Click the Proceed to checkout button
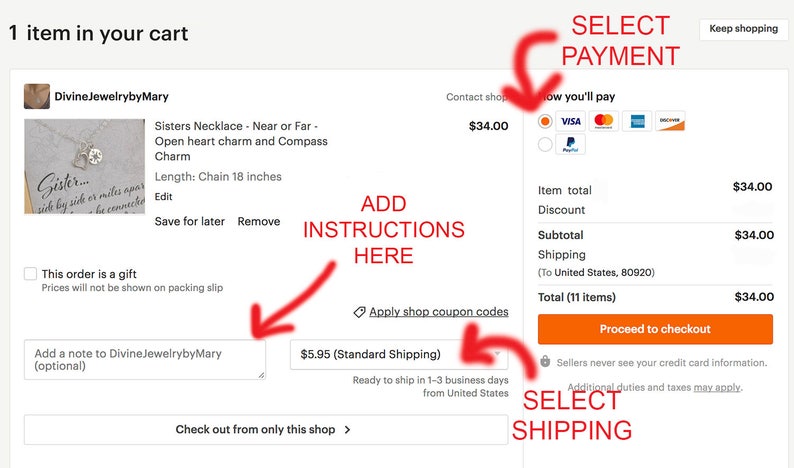 pos(655,329)
